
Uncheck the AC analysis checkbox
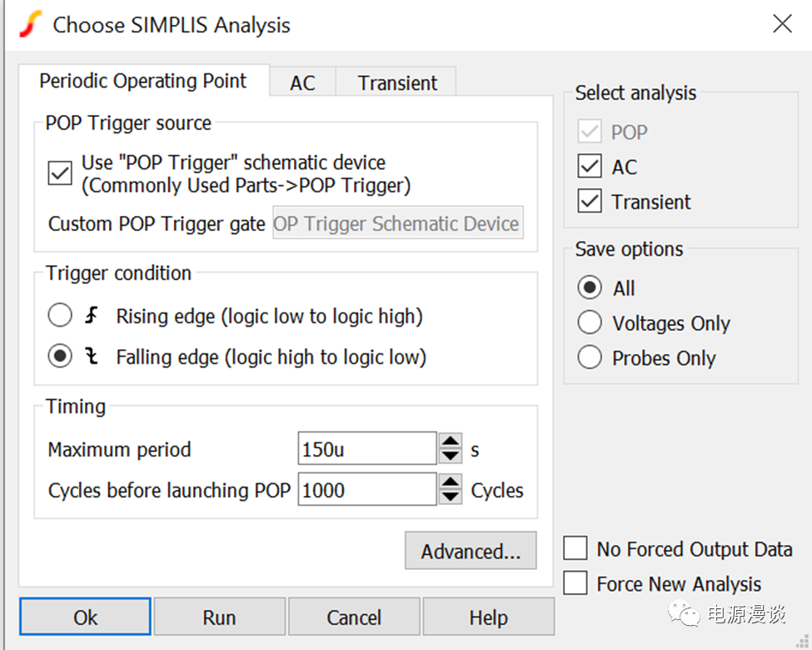point(590,167)
